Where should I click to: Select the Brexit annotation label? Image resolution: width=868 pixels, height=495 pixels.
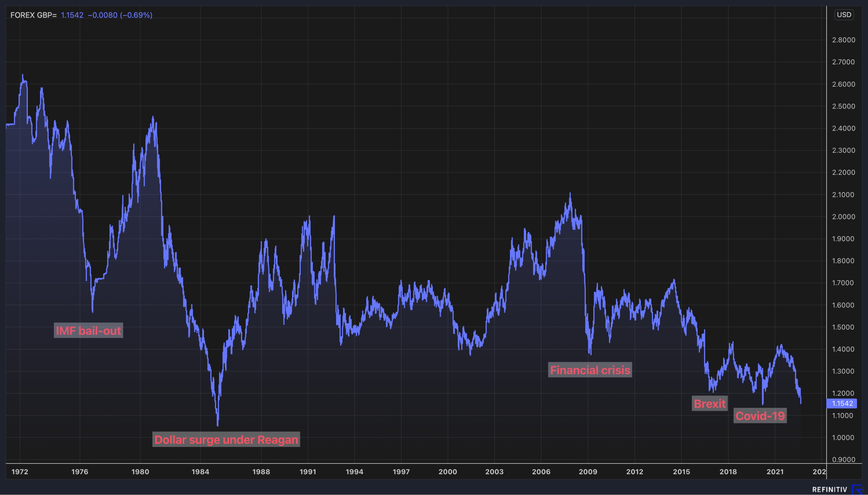[709, 404]
